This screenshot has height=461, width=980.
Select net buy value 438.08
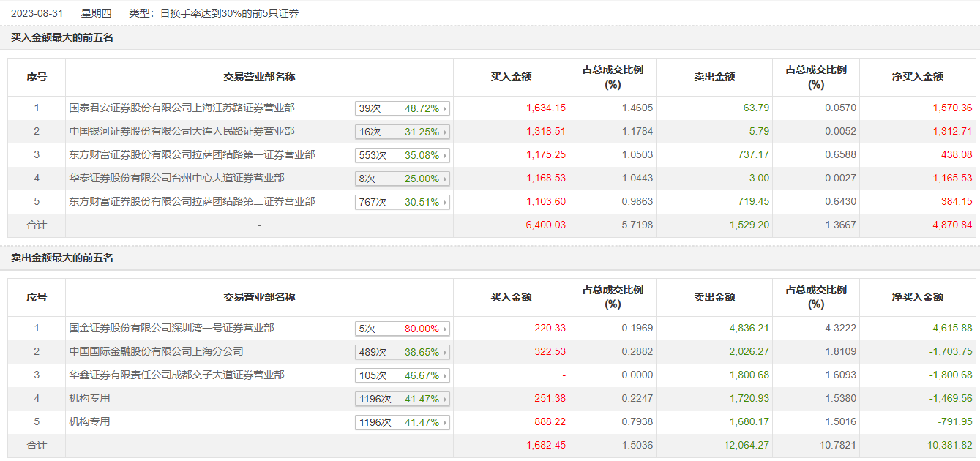point(957,155)
